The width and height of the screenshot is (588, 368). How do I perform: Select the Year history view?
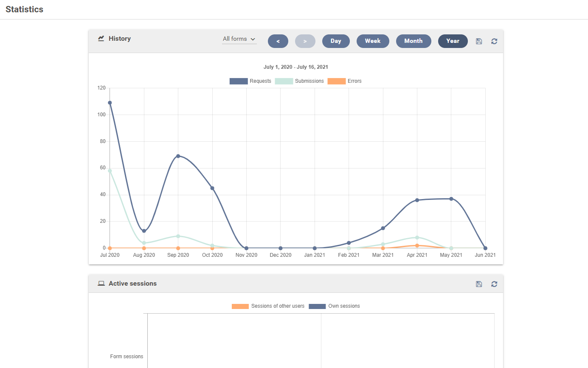[x=453, y=41]
